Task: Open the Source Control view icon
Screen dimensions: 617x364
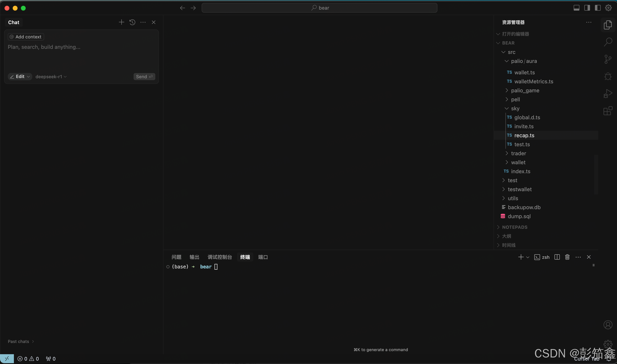Action: point(608,59)
